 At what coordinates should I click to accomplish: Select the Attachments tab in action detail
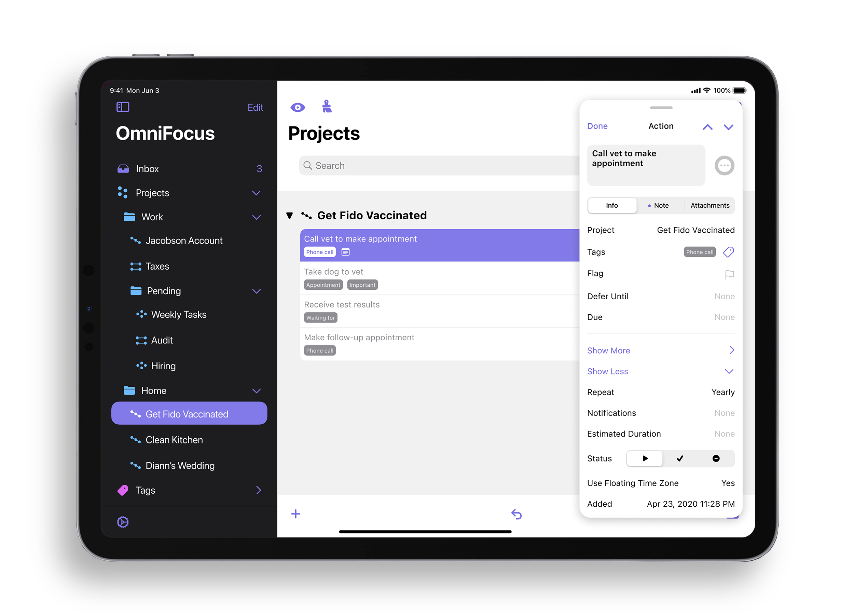710,205
